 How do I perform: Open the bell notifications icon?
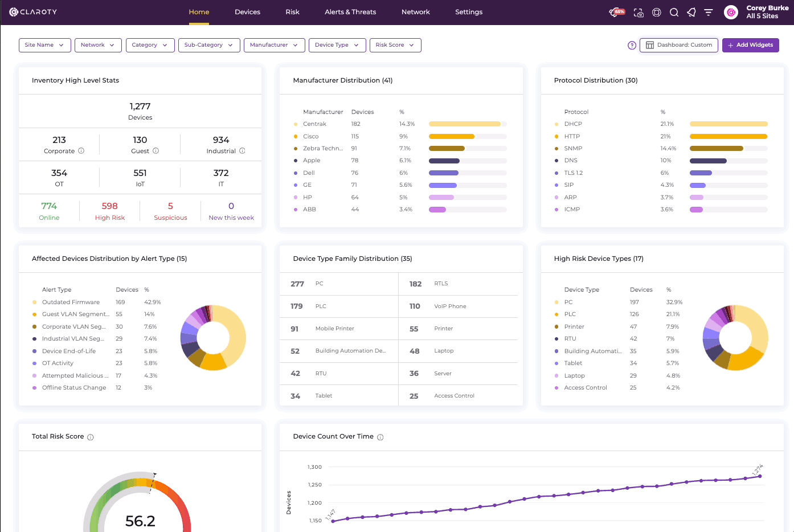point(691,12)
